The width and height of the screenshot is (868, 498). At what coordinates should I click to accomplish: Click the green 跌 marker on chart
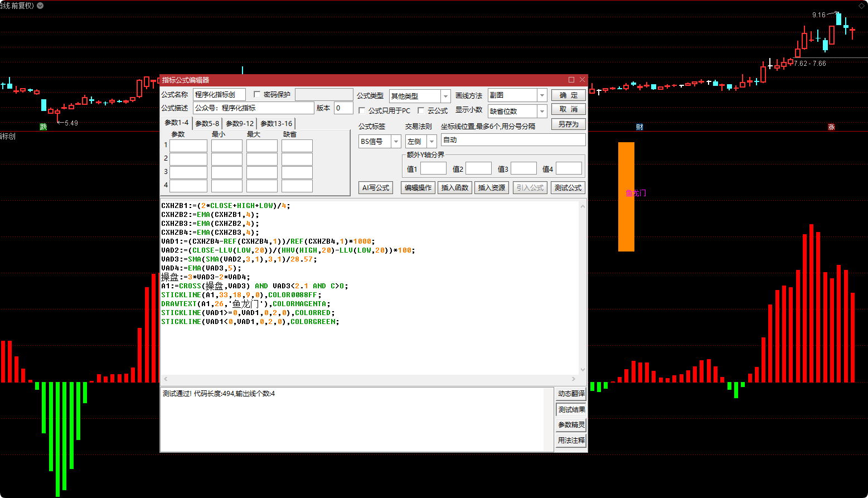[x=43, y=127]
